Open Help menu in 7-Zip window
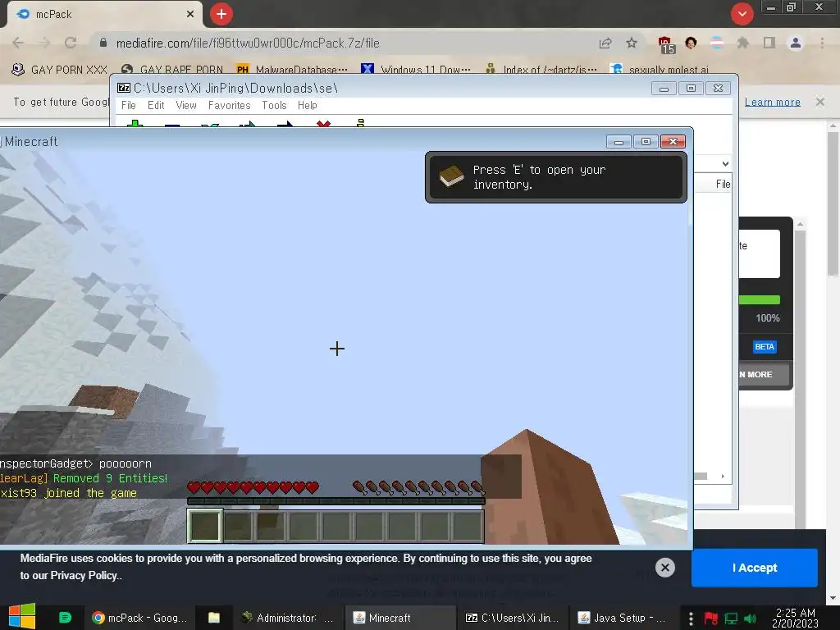The height and width of the screenshot is (630, 840). [x=308, y=106]
